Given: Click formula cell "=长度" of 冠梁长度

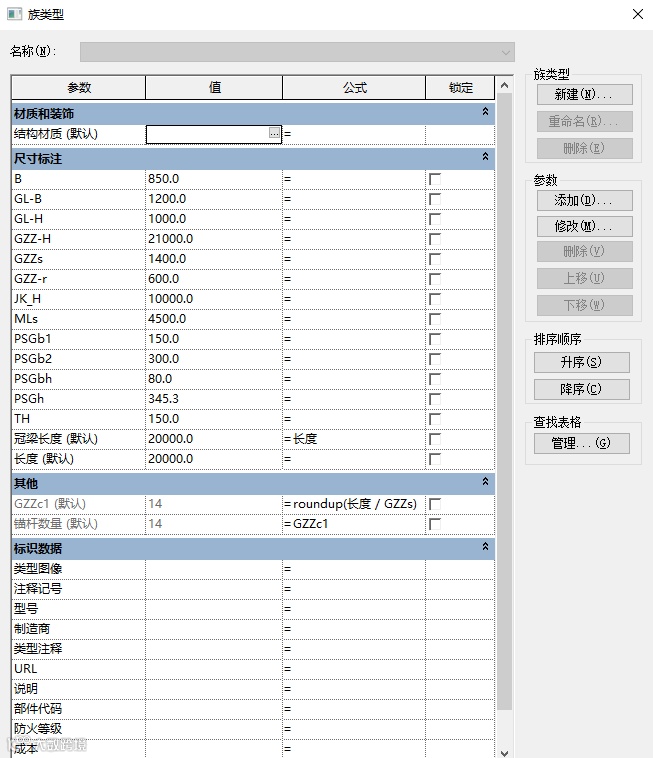Looking at the screenshot, I should click(354, 439).
